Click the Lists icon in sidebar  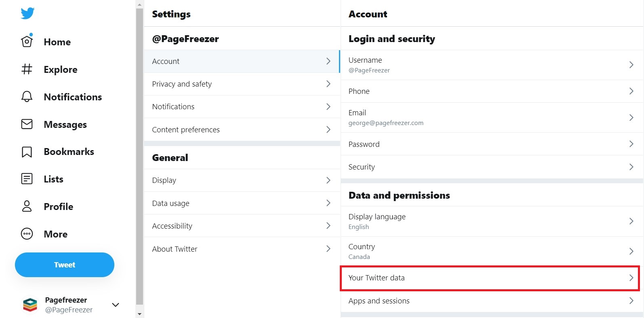click(x=27, y=179)
